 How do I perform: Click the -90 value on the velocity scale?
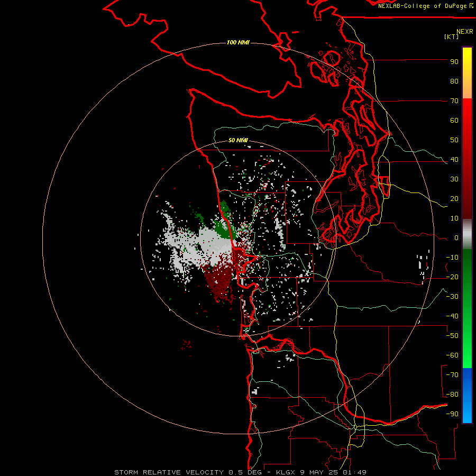click(x=452, y=414)
